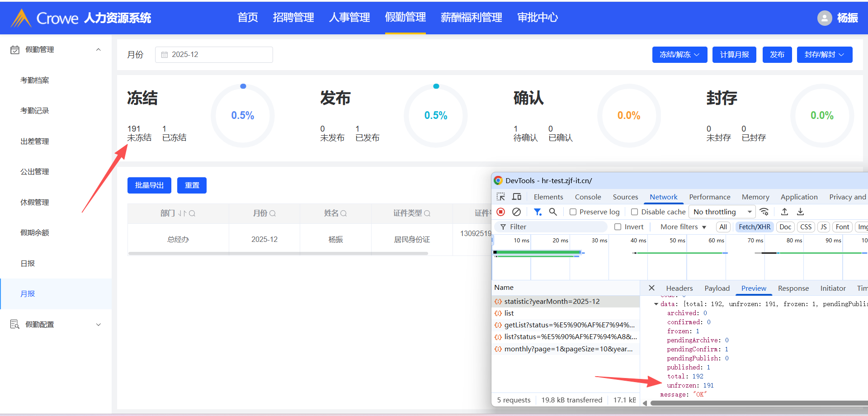Open network conditions settings icon
Image resolution: width=868 pixels, height=416 pixels.
(764, 212)
